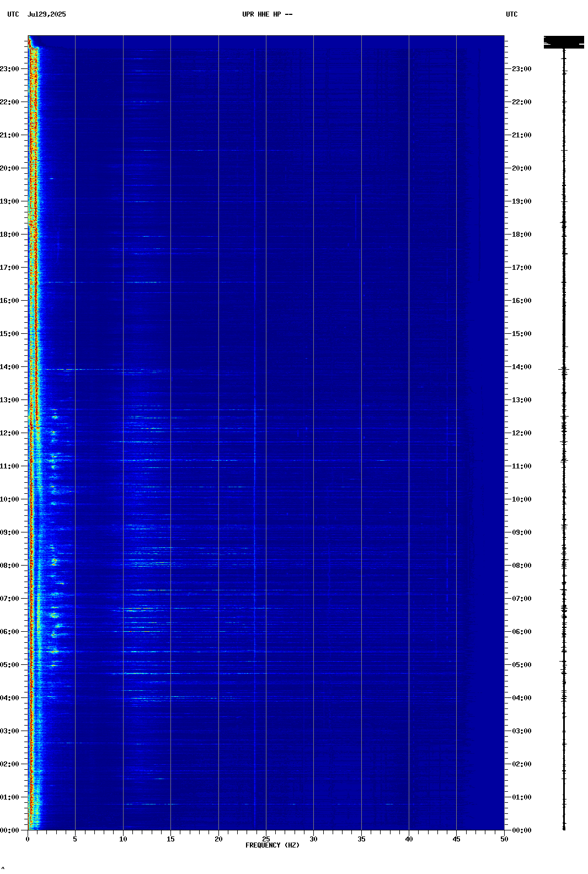Click the 50 tick on frequency axis

(x=504, y=839)
